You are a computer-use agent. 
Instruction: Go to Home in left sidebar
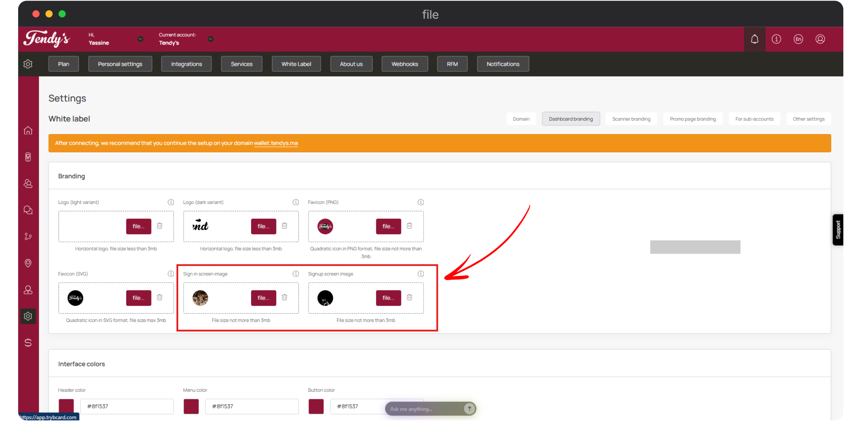28,130
